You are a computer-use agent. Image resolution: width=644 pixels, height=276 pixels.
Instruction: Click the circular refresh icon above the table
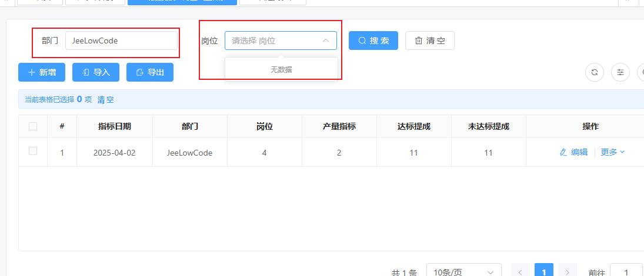pyautogui.click(x=595, y=72)
